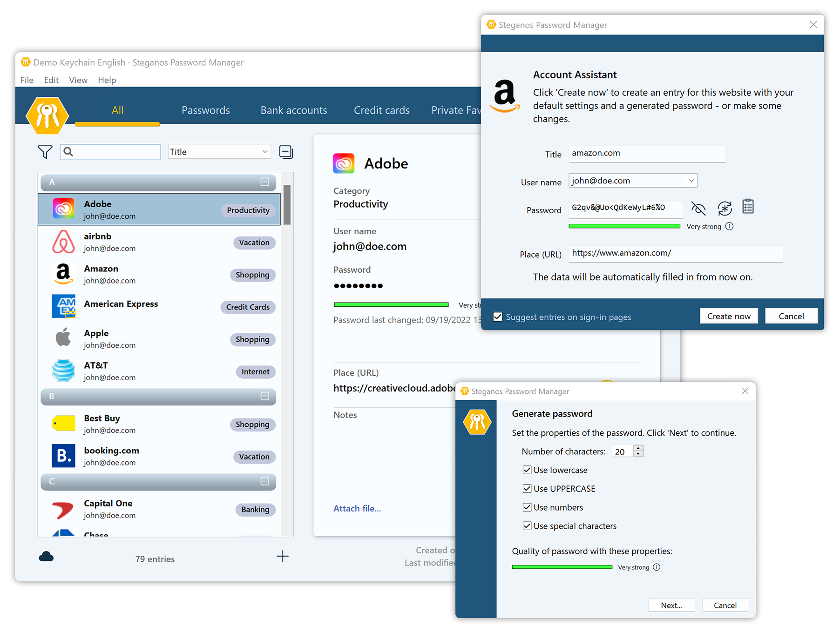Image resolution: width=840 pixels, height=633 pixels.
Task: Uncheck Use lowercase
Action: click(x=527, y=470)
